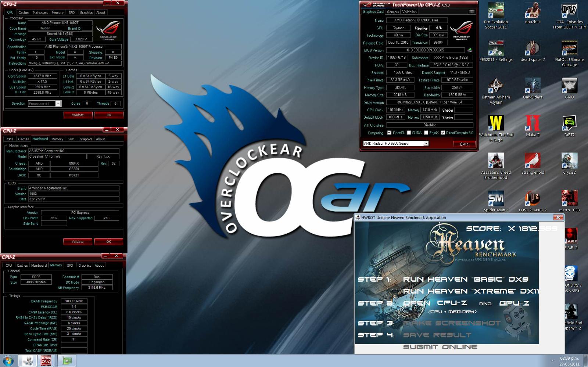
Task: Click OK in the top CPU-Z window
Action: tap(109, 115)
